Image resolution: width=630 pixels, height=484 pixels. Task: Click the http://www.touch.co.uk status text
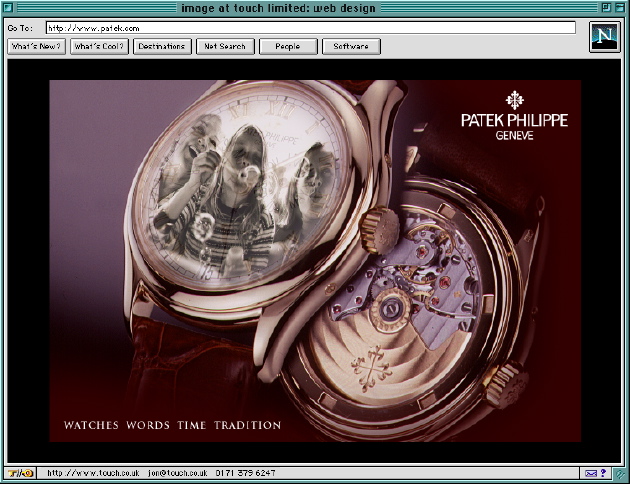(x=93, y=473)
